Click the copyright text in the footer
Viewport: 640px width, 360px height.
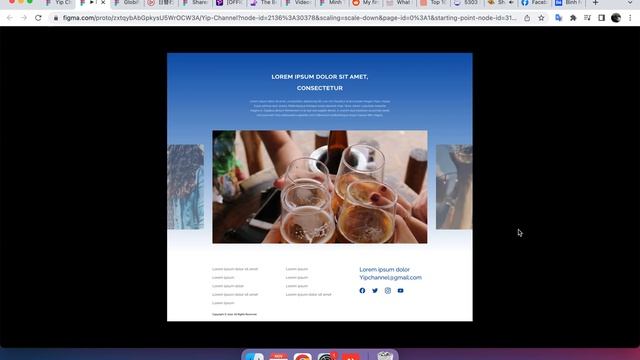click(234, 314)
